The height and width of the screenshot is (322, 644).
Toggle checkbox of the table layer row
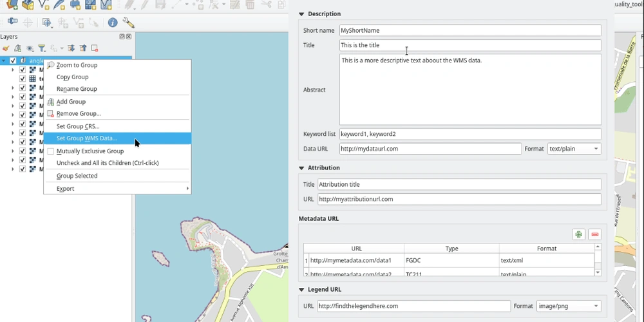tap(23, 79)
